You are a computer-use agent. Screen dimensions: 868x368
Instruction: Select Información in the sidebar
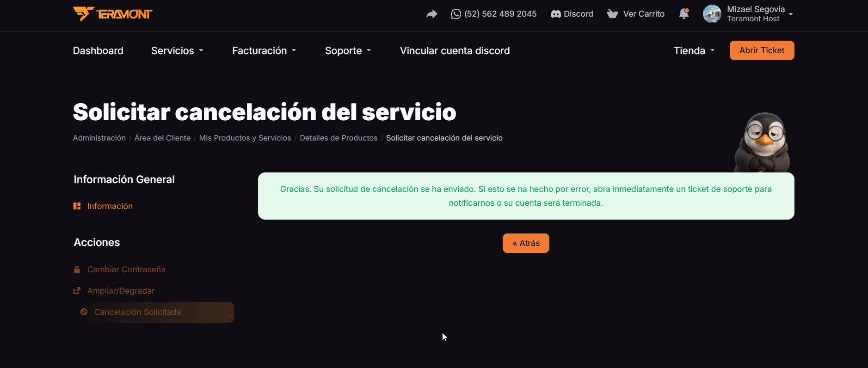tap(110, 206)
